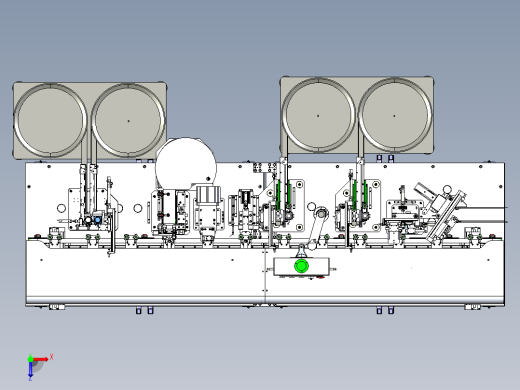This screenshot has width=520, height=390.
Task: Click the green origin ball of the triad
Action: pyautogui.click(x=30, y=359)
